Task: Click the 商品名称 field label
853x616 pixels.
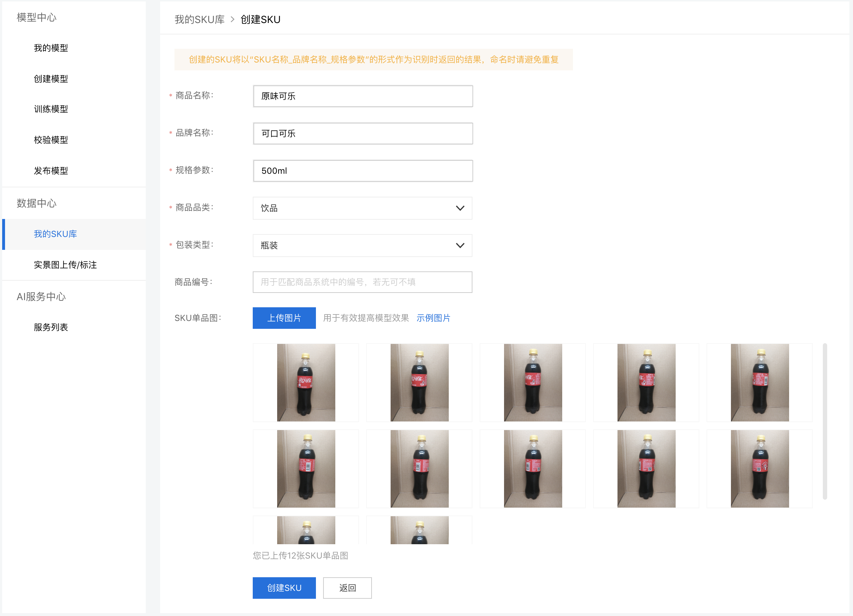Action: 194,95
